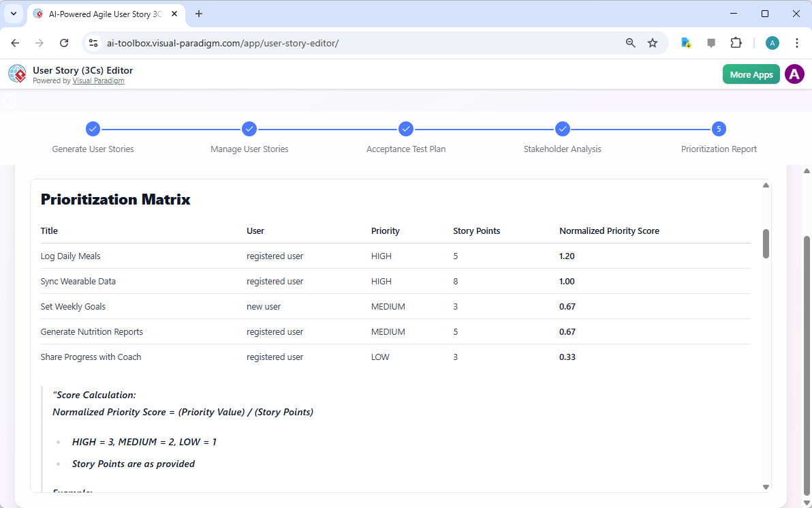
Task: Click the Stakeholder Analysis checkmark circle
Action: point(563,129)
